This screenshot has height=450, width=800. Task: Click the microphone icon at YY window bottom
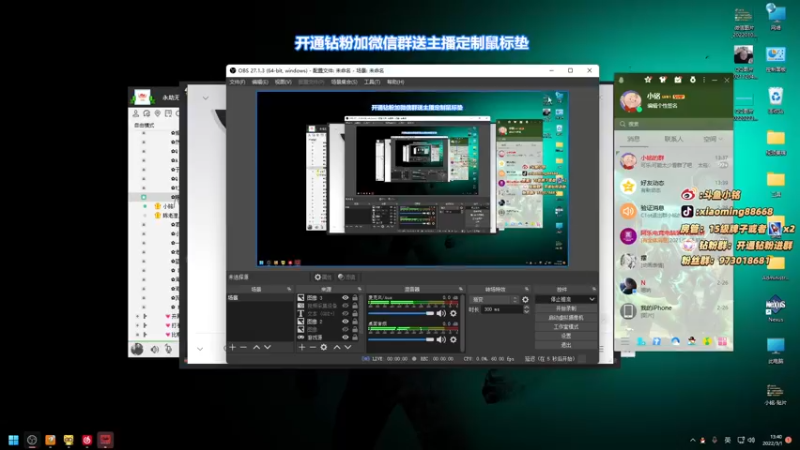click(x=168, y=349)
